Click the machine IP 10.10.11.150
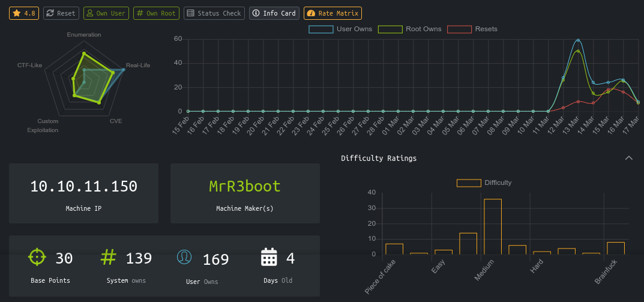 coord(83,186)
